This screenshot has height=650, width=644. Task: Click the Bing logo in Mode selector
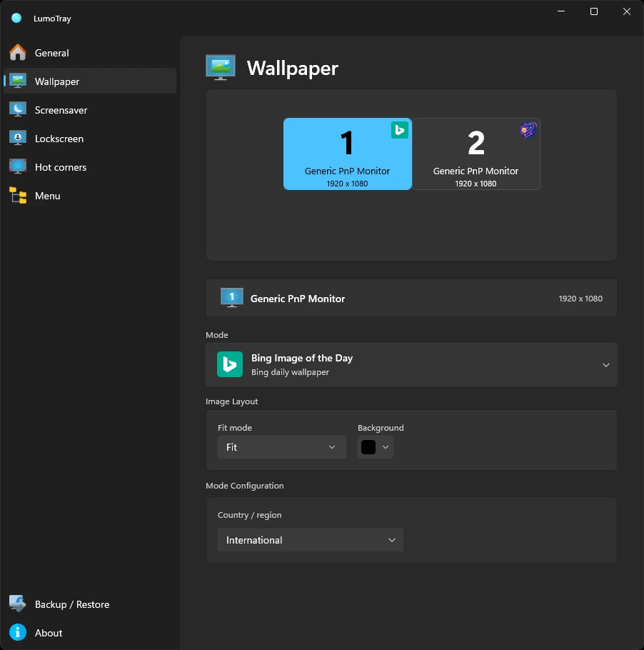[230, 364]
